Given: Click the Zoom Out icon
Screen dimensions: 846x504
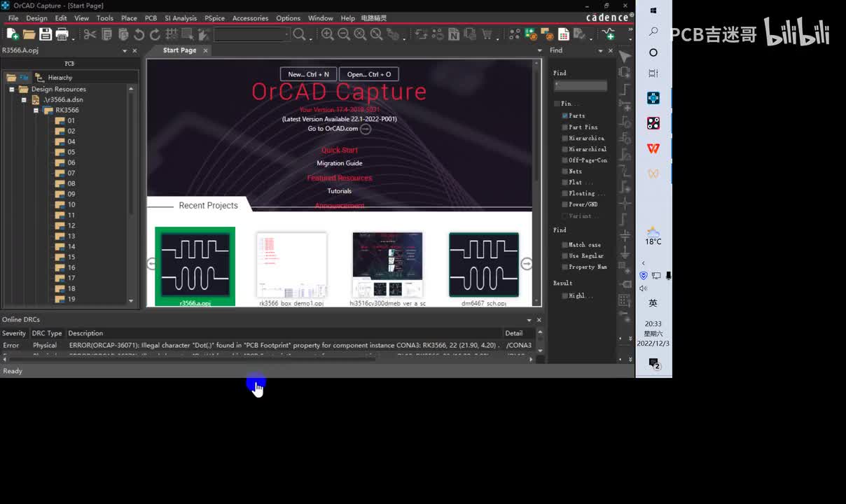Looking at the screenshot, I should 344,34.
